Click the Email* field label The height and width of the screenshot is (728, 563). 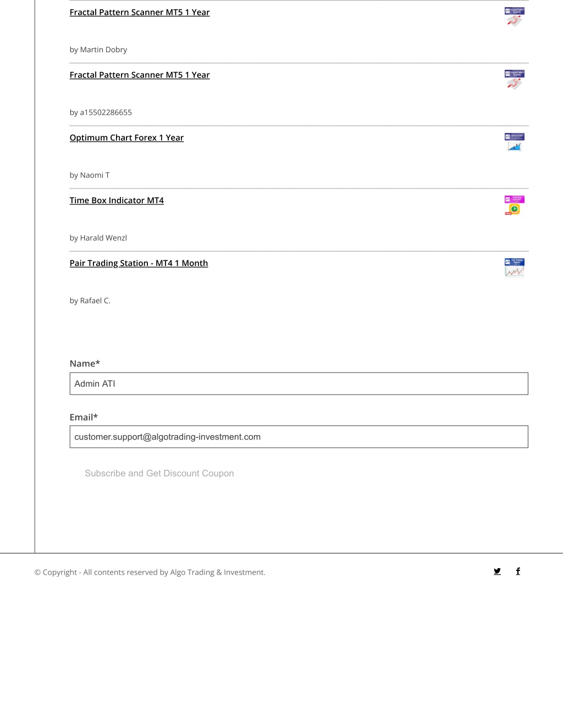[x=84, y=417]
